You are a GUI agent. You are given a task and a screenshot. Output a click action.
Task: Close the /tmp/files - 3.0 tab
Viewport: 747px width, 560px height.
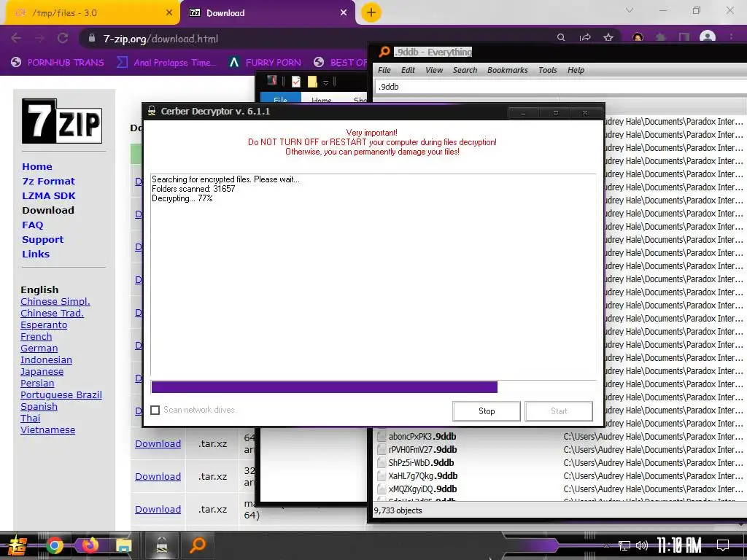click(x=169, y=13)
